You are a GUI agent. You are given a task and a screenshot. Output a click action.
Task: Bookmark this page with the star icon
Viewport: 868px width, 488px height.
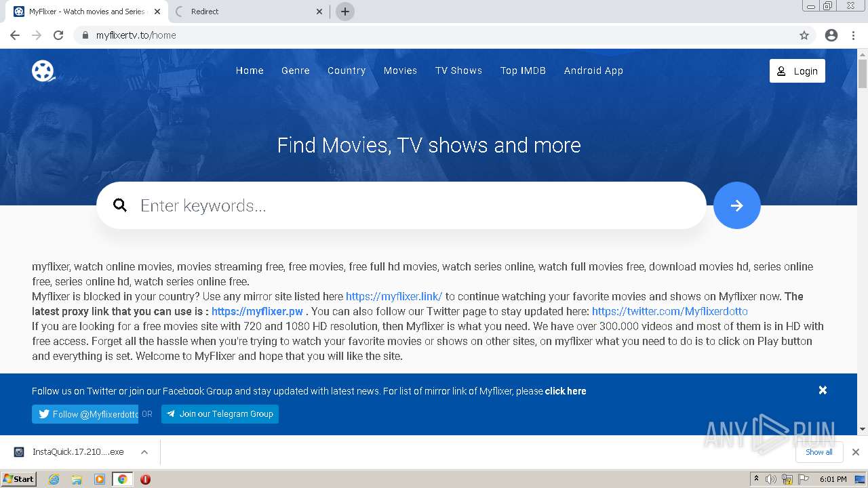pos(804,35)
